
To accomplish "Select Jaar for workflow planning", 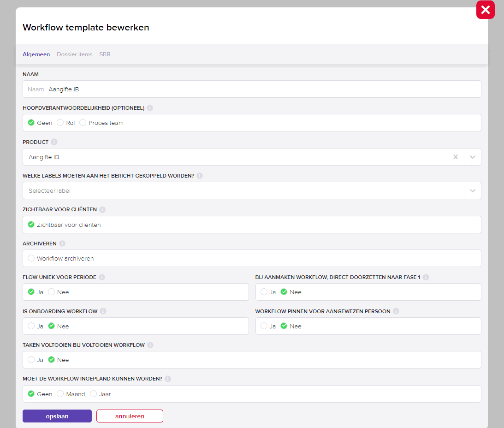I will coord(93,394).
